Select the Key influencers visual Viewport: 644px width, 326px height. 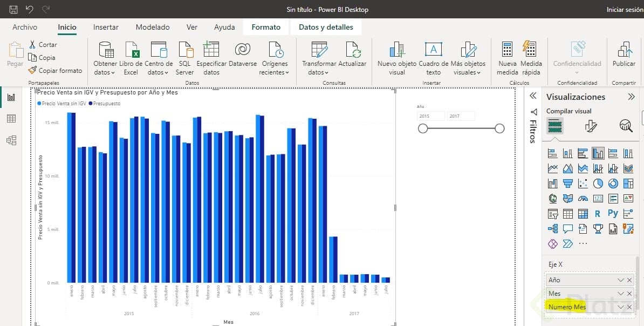point(628,214)
